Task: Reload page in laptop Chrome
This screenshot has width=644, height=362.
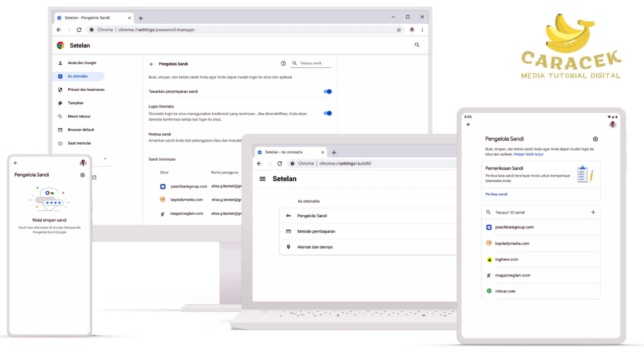Action: pyautogui.click(x=279, y=163)
